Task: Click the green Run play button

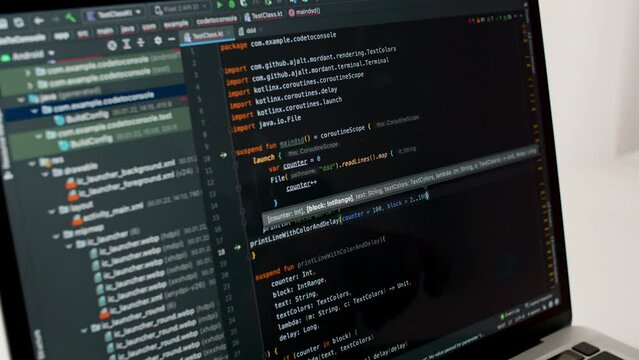Action: [x=219, y=5]
